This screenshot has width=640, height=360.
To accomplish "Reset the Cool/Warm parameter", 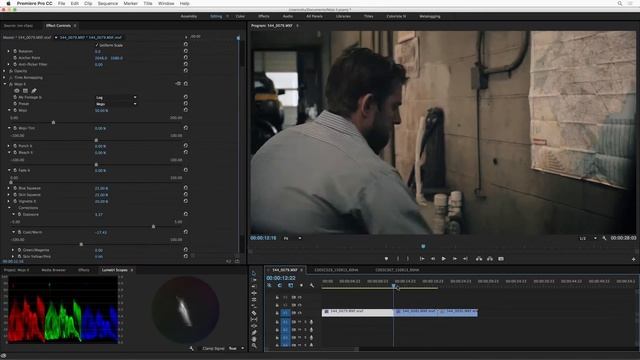I will 186,232.
